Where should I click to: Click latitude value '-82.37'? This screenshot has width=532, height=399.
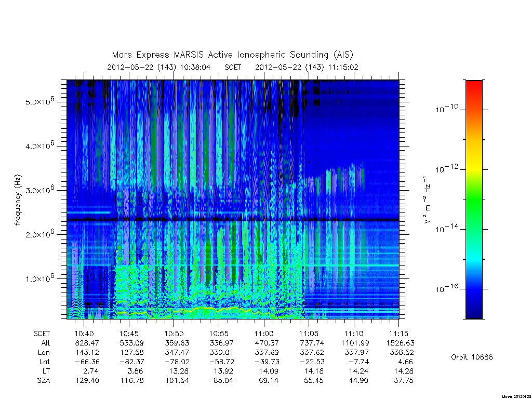click(x=132, y=362)
